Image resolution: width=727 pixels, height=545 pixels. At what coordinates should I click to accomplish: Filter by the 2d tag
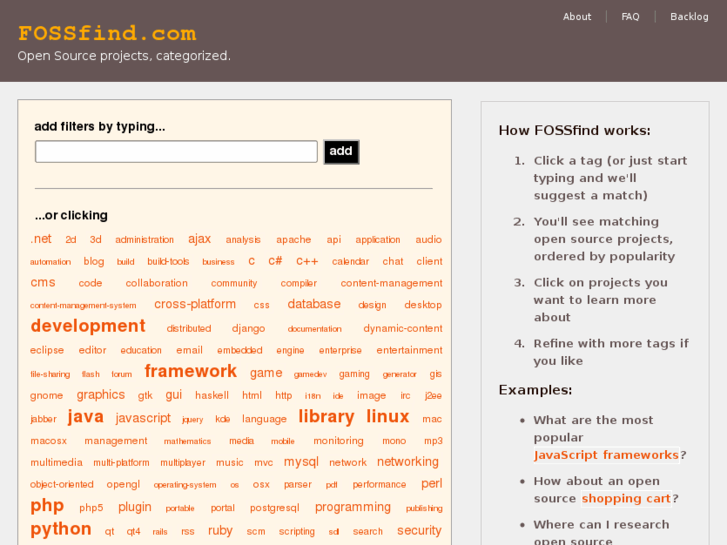[70, 240]
